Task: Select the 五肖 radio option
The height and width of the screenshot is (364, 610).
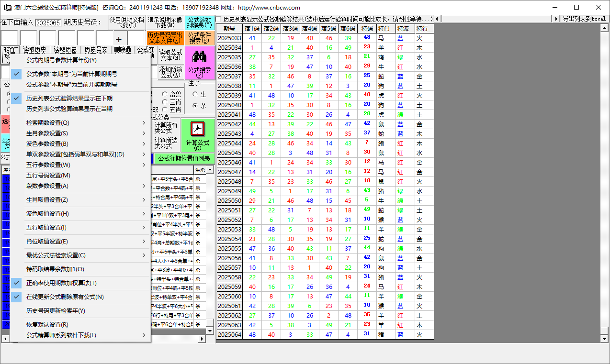Action: click(165, 110)
